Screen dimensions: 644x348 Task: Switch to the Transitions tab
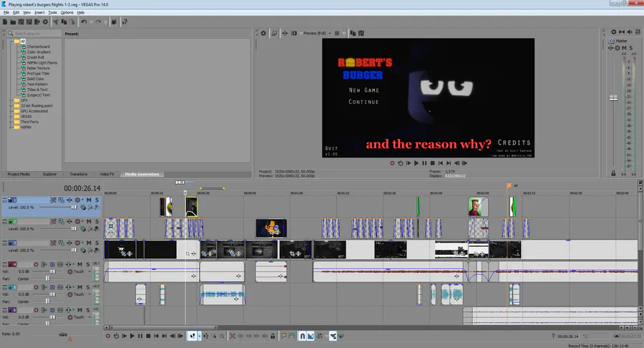pyautogui.click(x=79, y=174)
